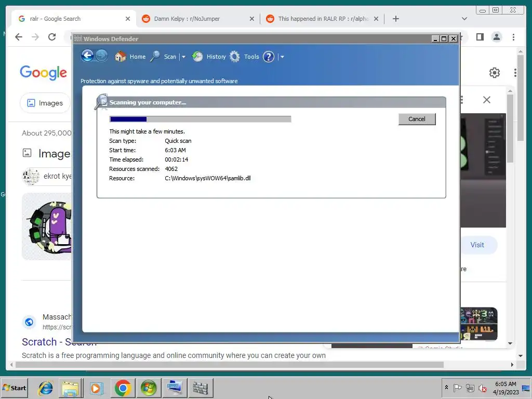Screen dimensions: 532x399
Task: Open the image preview more options dots
Action: pyautogui.click(x=462, y=100)
